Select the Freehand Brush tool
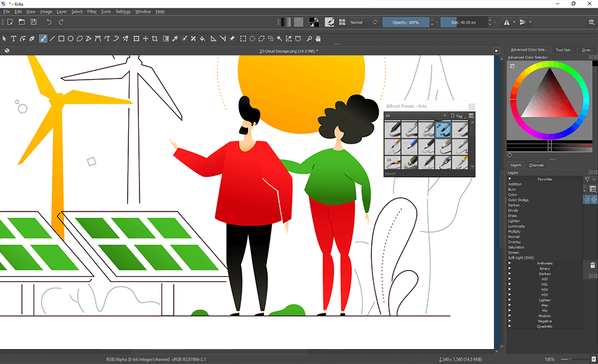598x364 pixels. coord(43,39)
